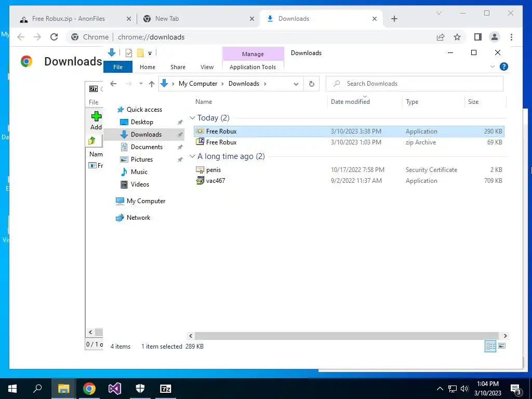Go up one folder level

152,84
